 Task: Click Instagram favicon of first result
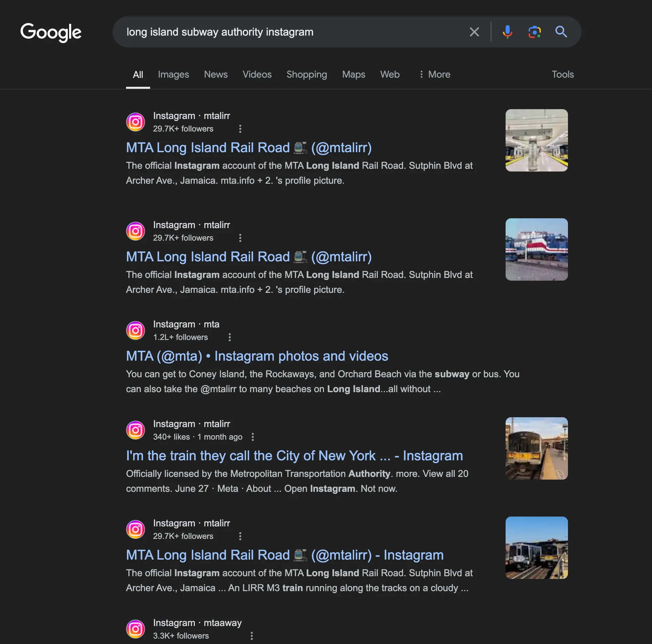pyautogui.click(x=136, y=122)
